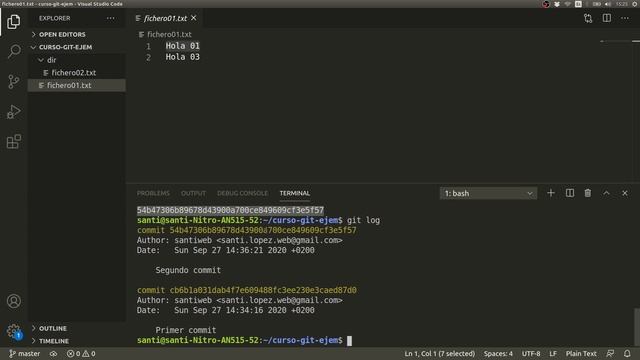Split the editor to the right
Image resolution: width=640 pixels, height=360 pixels.
click(x=607, y=18)
